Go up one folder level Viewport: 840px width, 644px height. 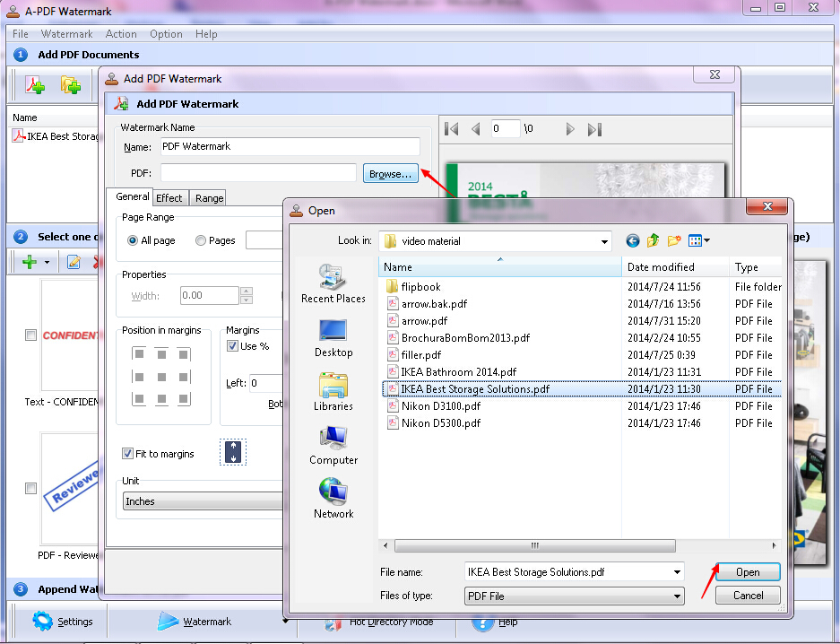[x=653, y=241]
